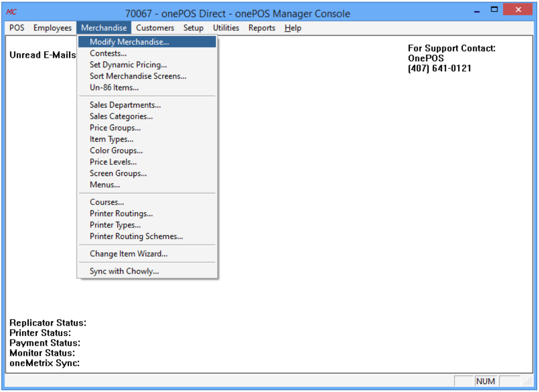Click the For Support Contact text
Screen dimensions: 539x392
click(452, 48)
